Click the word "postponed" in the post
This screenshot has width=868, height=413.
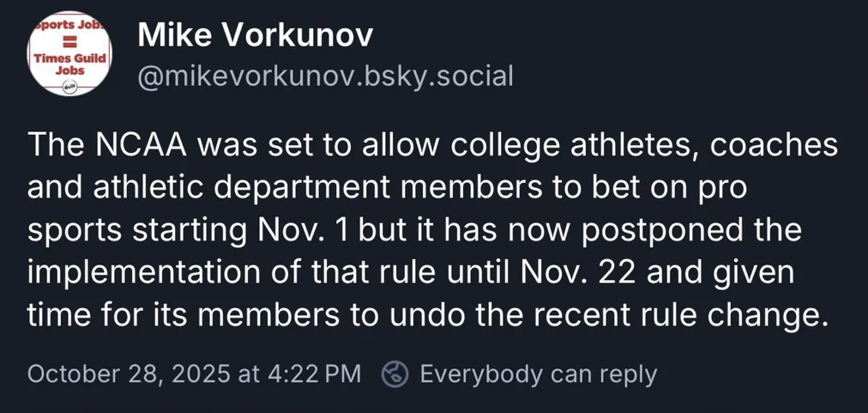pyautogui.click(x=662, y=229)
